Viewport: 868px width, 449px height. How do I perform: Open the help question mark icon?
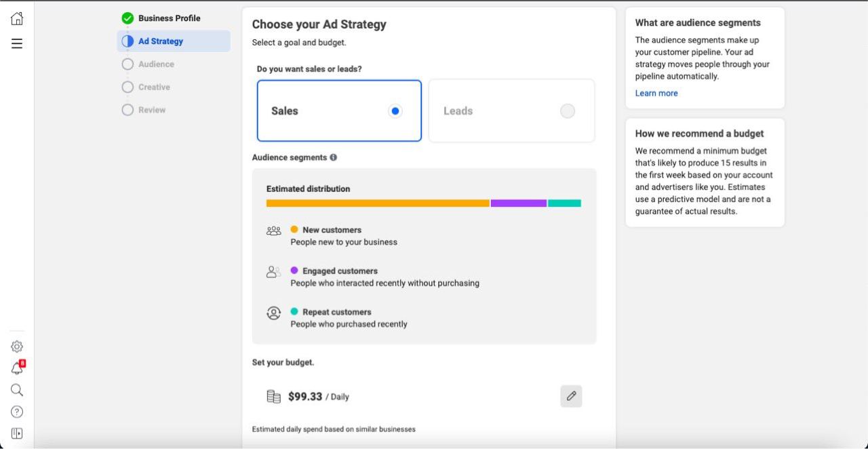pos(17,412)
